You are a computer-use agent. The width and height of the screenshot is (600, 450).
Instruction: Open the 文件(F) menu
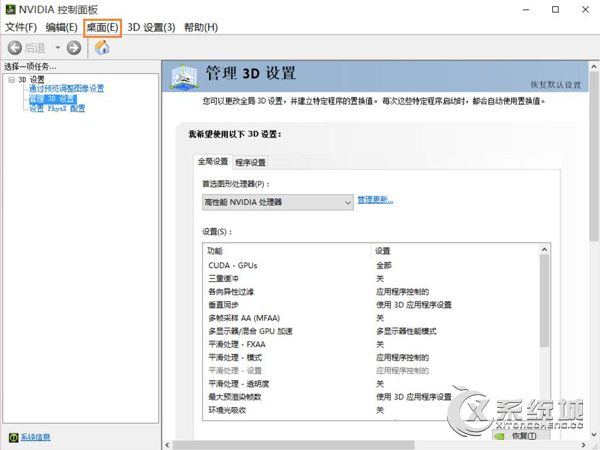coord(21,28)
